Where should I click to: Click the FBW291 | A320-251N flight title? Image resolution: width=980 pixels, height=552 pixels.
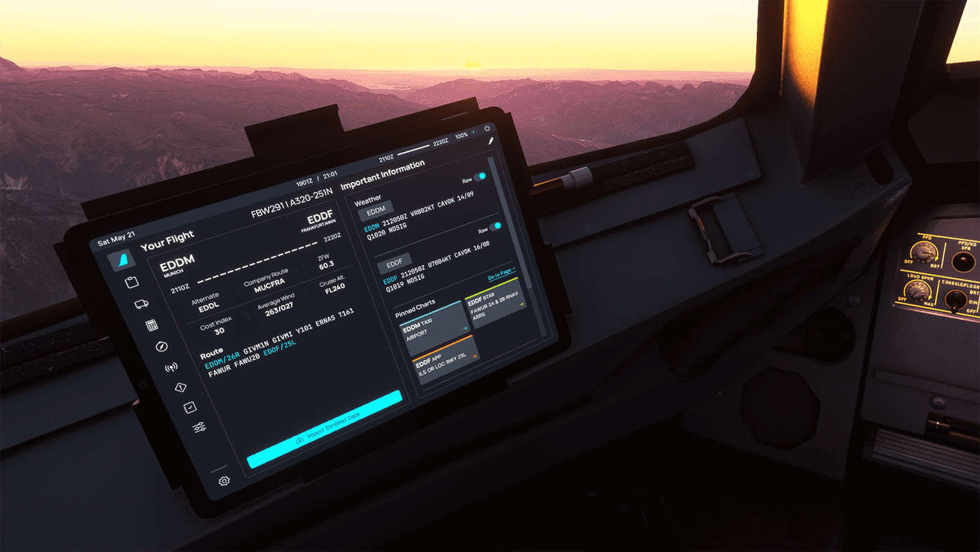(292, 204)
